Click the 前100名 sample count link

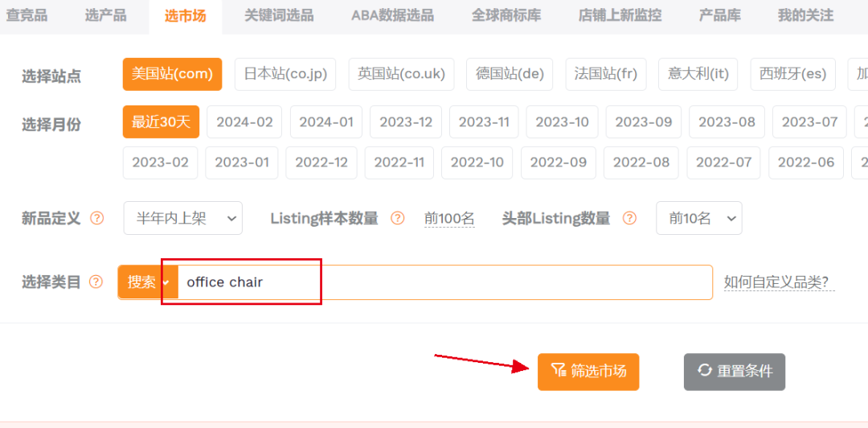449,219
